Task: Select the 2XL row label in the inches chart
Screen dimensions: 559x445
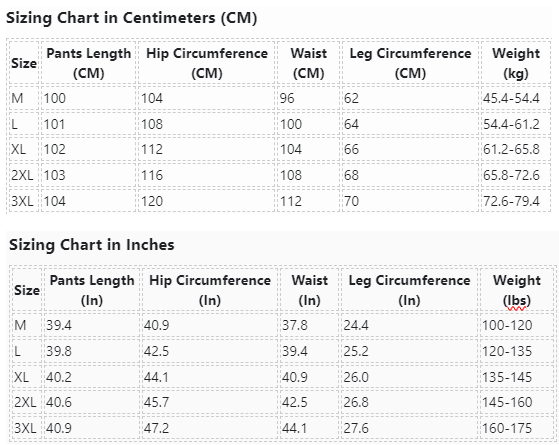Action: (27, 402)
